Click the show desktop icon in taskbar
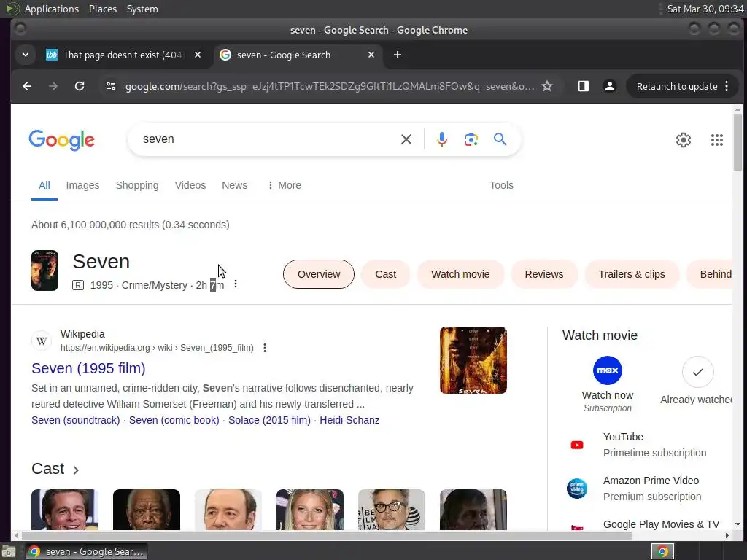Viewport: 747px width, 560px height. click(x=9, y=551)
